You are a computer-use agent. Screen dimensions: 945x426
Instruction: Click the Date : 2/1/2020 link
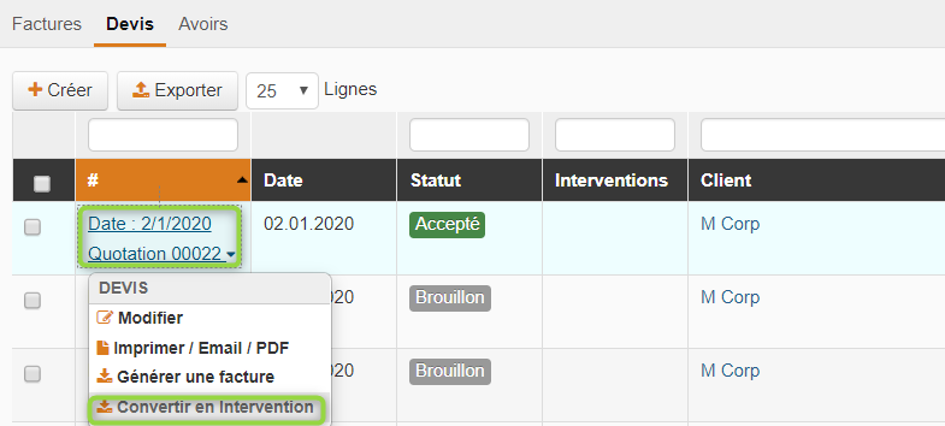point(149,224)
